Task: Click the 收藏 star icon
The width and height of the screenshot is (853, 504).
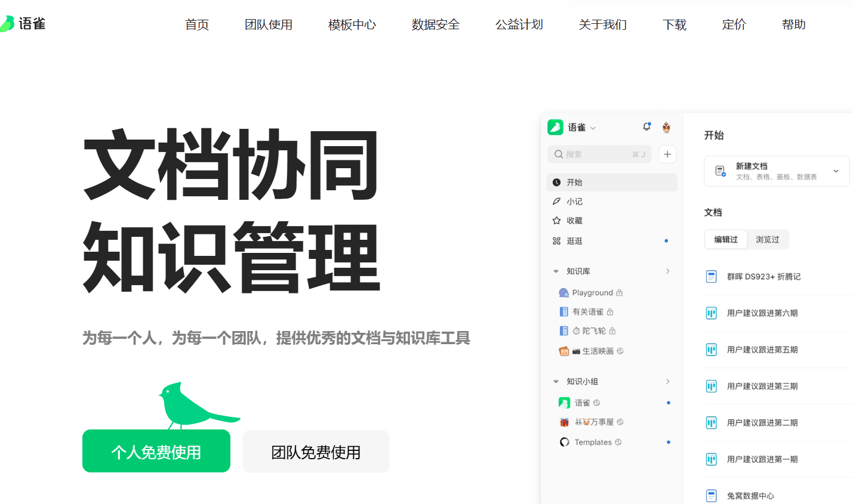Action: pyautogui.click(x=556, y=221)
